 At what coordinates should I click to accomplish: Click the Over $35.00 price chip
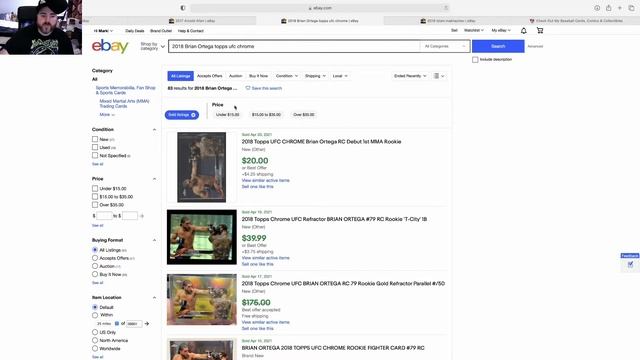(x=304, y=115)
